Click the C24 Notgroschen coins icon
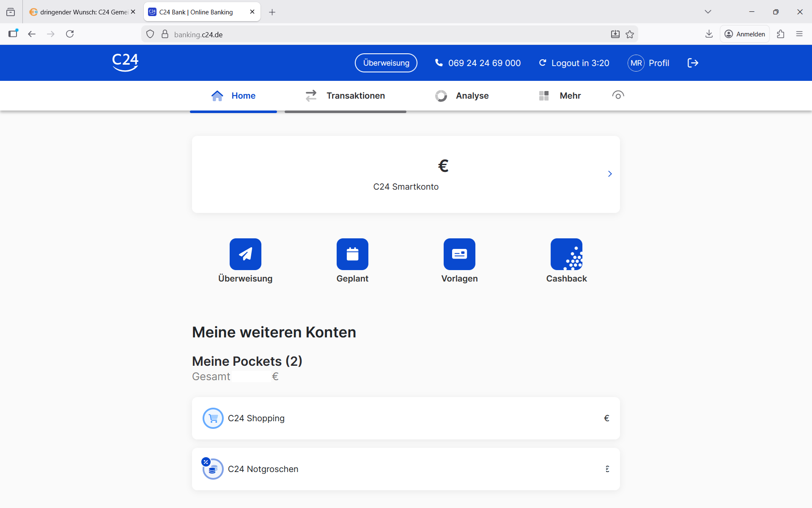Viewport: 812px width, 508px height. 213,469
